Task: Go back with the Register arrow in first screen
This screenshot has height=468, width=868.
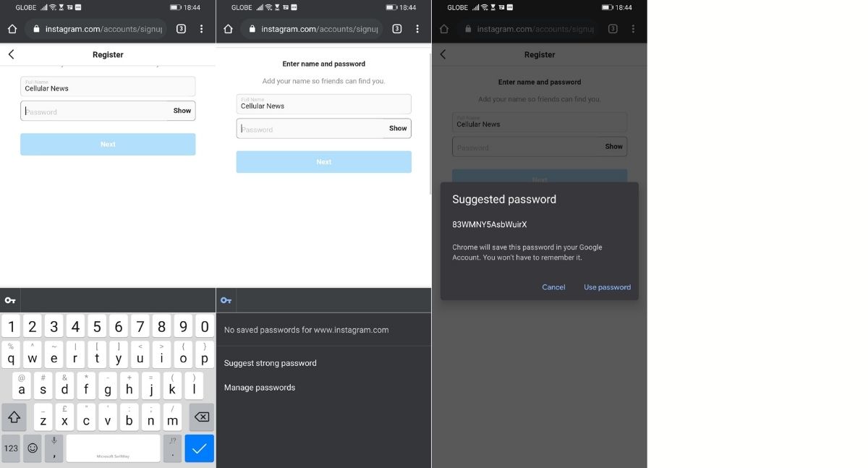Action: [x=11, y=54]
